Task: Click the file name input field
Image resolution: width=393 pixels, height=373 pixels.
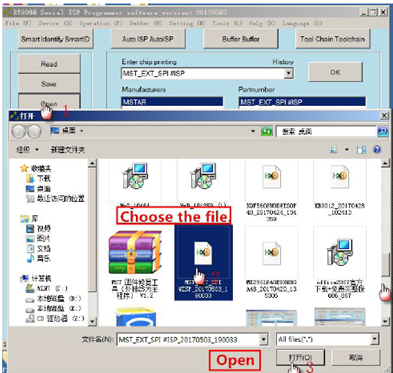Action: [189, 340]
